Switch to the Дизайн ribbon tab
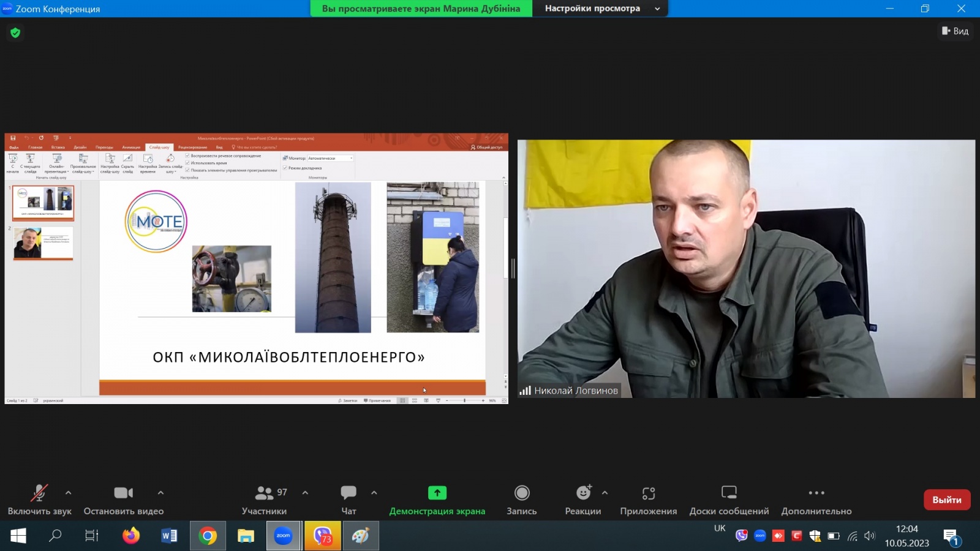 (x=80, y=148)
